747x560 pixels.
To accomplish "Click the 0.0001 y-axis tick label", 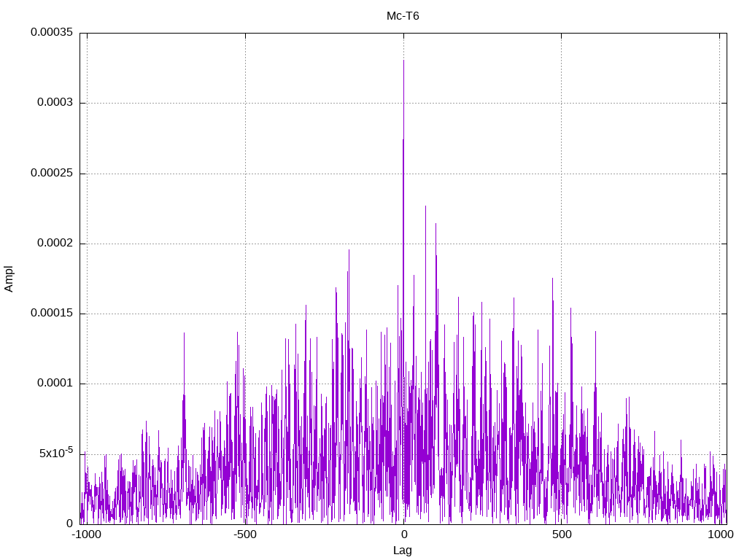I will coord(55,383).
